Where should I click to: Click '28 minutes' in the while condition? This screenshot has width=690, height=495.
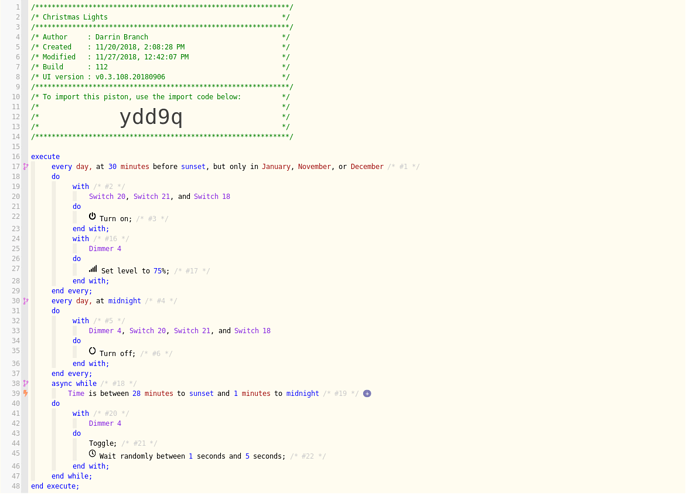click(153, 393)
